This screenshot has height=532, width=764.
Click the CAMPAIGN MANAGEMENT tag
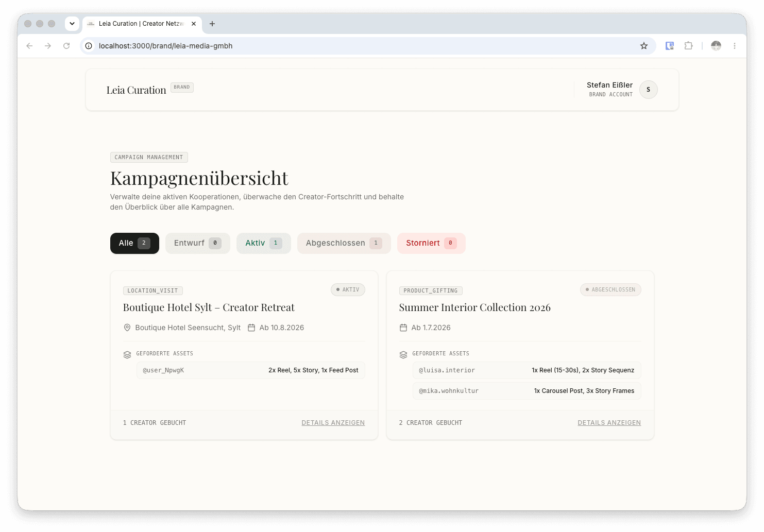click(149, 157)
